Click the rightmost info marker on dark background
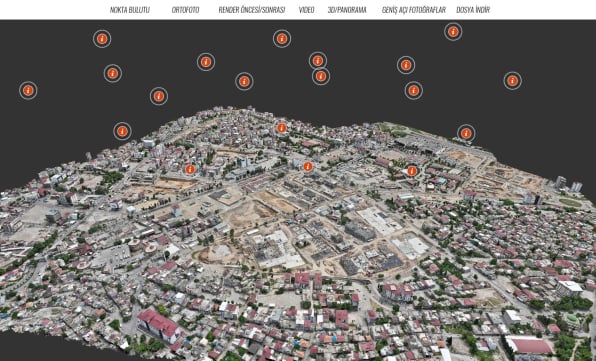The width and height of the screenshot is (596, 361). tap(512, 81)
